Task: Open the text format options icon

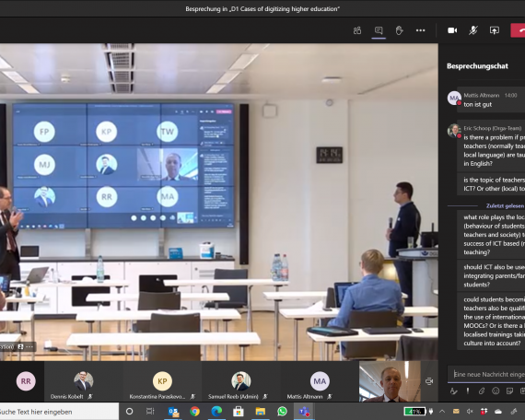Action: (x=454, y=391)
